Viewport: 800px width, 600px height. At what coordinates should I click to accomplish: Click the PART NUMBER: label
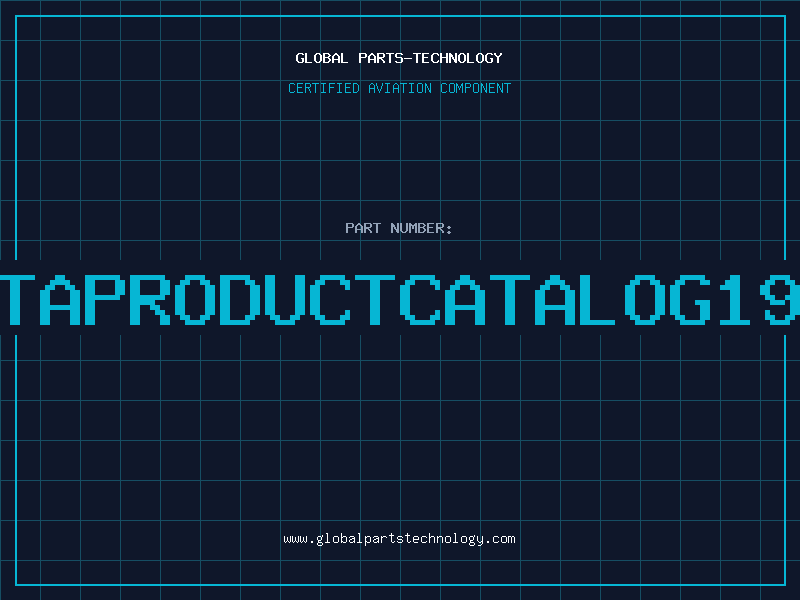(399, 228)
